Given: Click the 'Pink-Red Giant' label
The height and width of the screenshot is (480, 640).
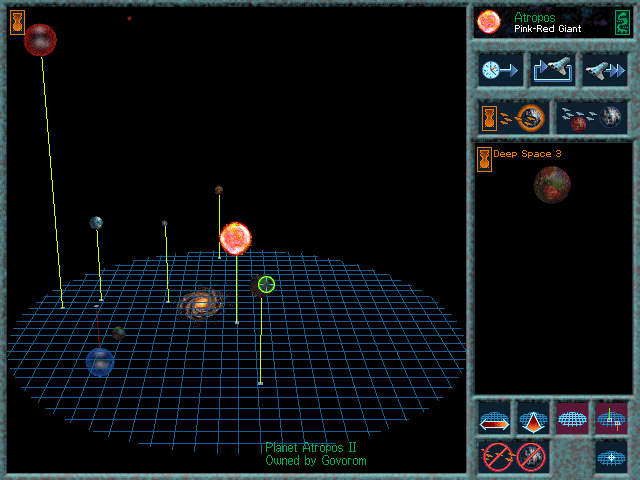Looking at the screenshot, I should [547, 29].
